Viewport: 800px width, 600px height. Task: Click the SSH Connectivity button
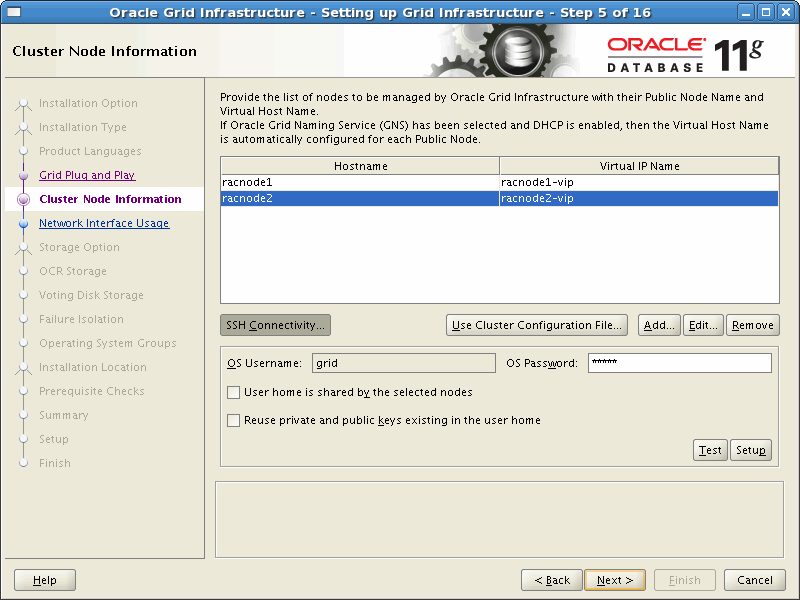pyautogui.click(x=276, y=325)
